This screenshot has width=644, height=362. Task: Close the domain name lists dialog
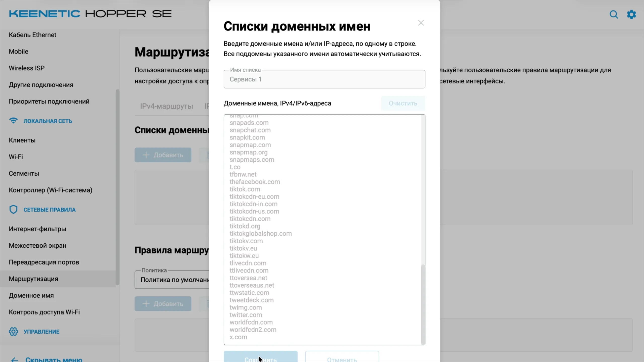point(421,23)
